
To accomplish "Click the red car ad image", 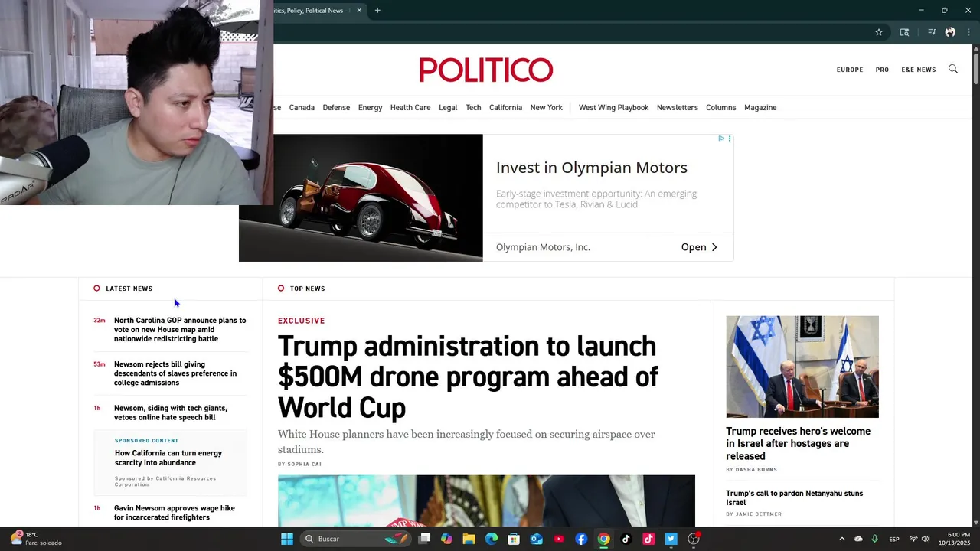I will (361, 198).
